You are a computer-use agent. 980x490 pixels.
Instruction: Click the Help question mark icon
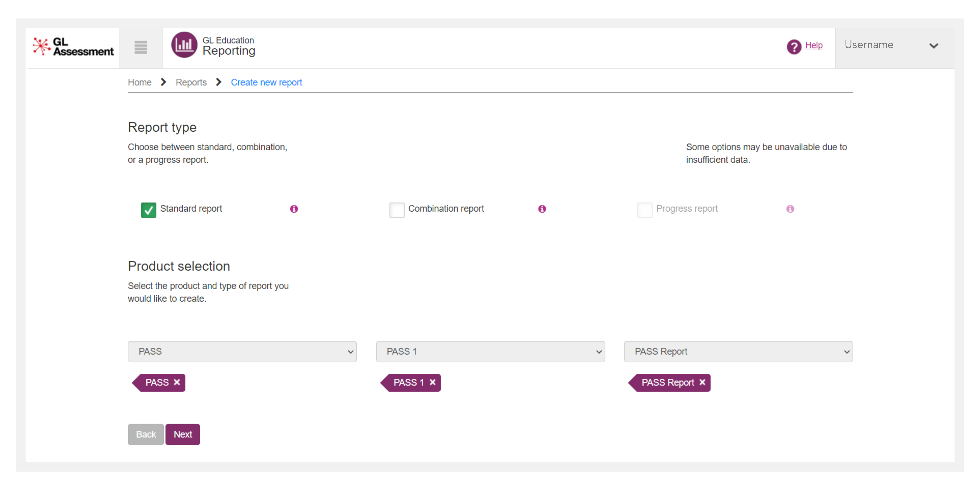pos(794,47)
